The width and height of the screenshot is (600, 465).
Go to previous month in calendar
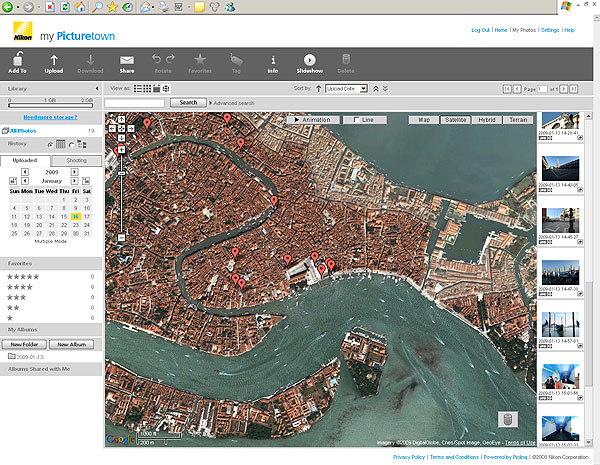point(25,181)
